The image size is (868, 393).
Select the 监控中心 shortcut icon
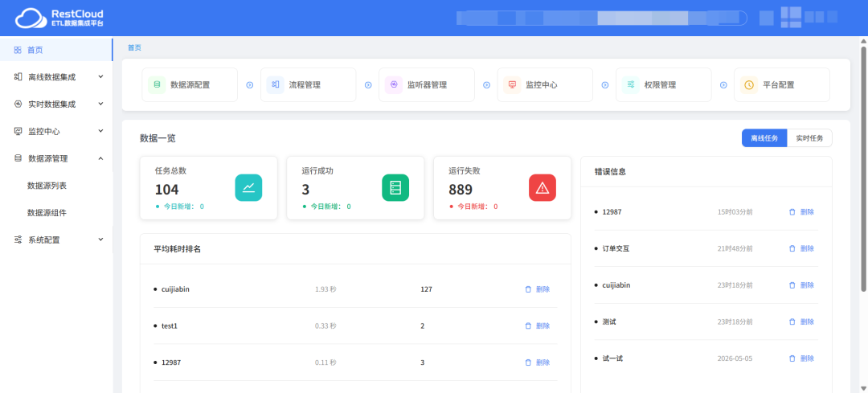click(512, 85)
